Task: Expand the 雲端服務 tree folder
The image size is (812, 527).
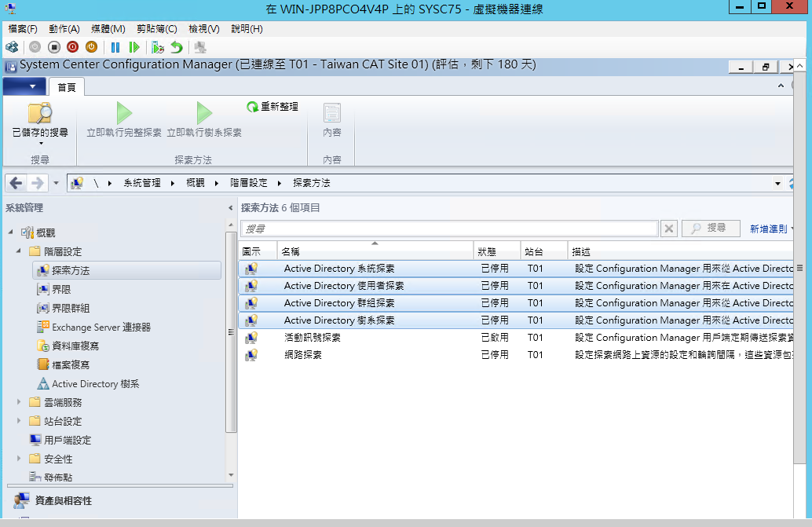Action: pos(19,401)
